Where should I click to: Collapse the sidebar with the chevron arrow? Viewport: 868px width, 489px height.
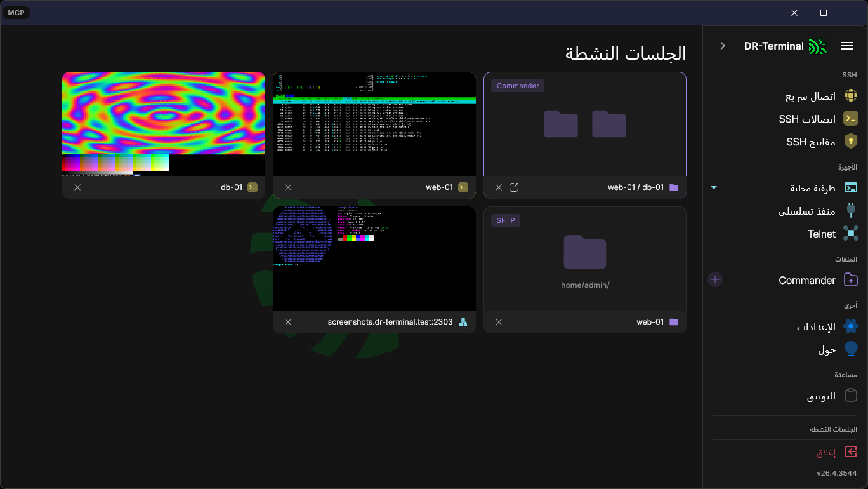pos(723,46)
